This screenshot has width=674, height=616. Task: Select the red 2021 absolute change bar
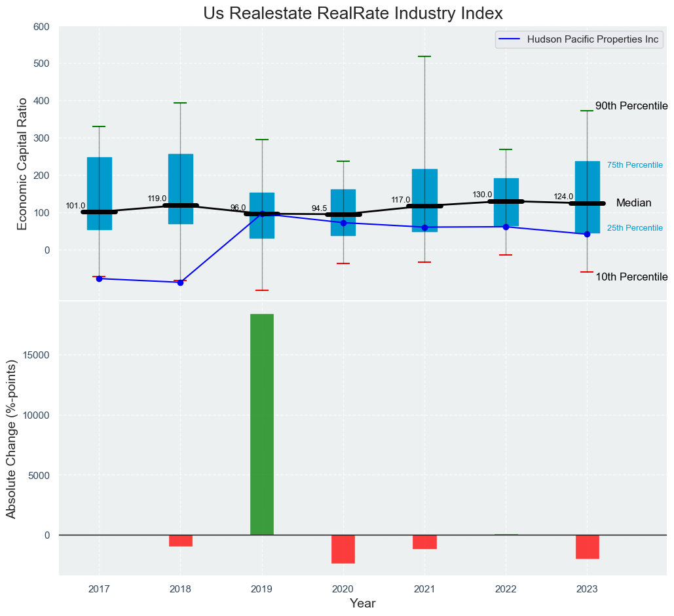(424, 542)
